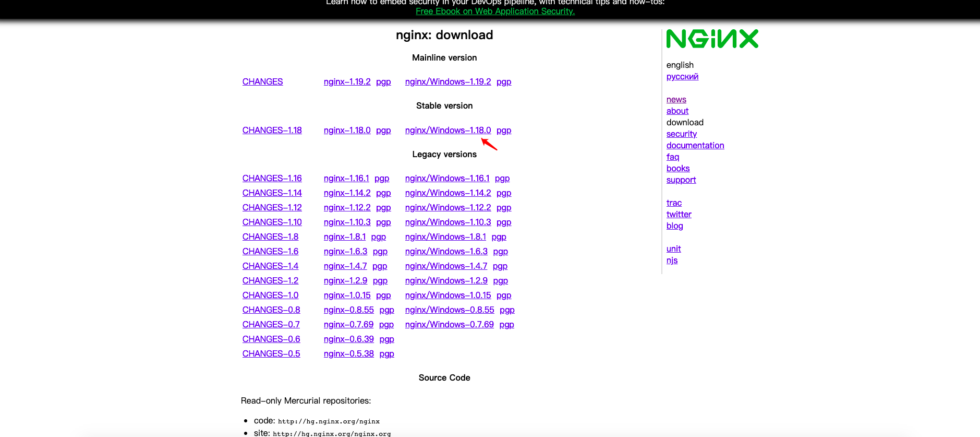The width and height of the screenshot is (980, 437).
Task: Download nginx-0.7.69 source
Action: pyautogui.click(x=348, y=325)
